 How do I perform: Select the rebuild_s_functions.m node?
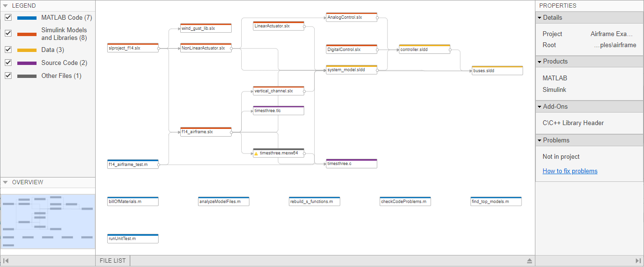[x=314, y=201]
